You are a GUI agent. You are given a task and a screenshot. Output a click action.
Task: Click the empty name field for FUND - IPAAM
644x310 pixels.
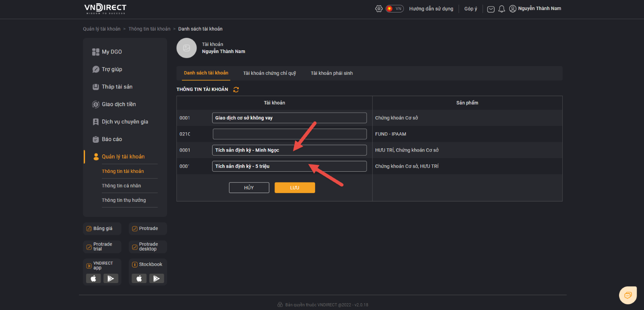click(x=289, y=134)
